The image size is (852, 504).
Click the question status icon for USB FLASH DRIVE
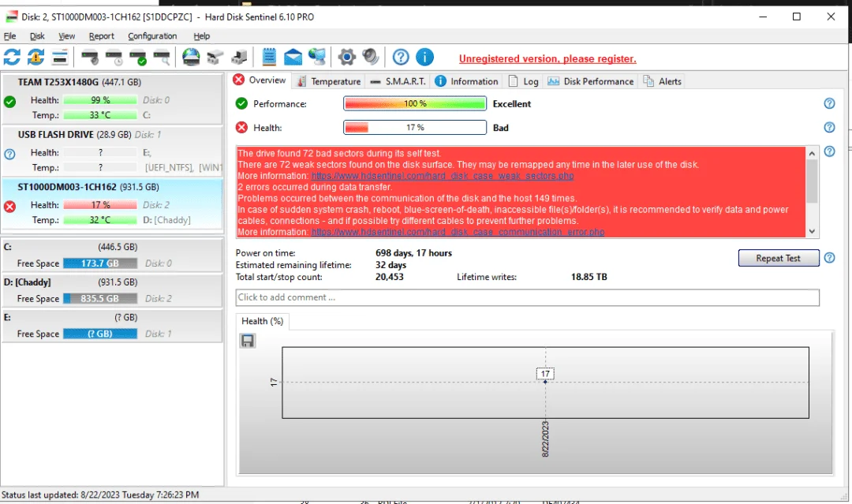click(x=9, y=155)
